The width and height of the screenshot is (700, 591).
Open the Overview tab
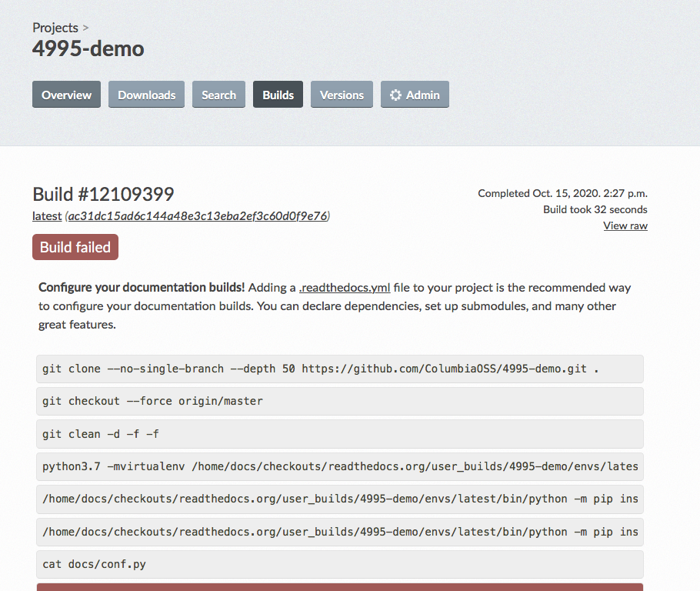point(66,94)
